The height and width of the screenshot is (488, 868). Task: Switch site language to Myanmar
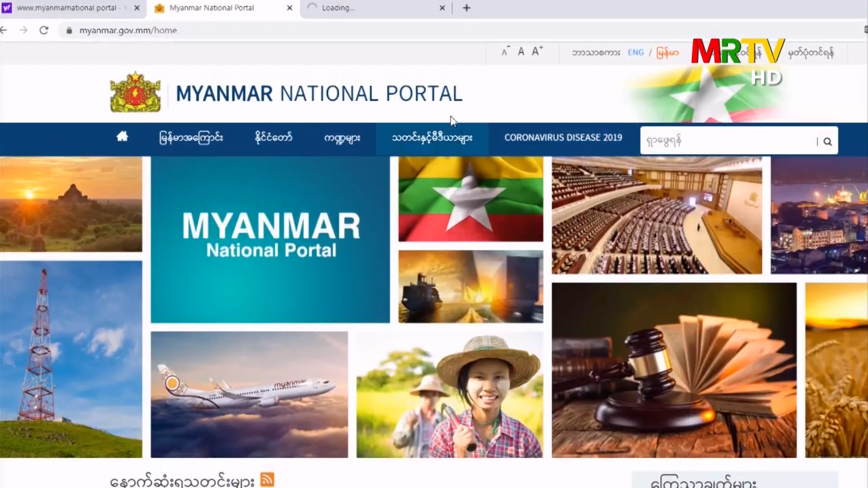coord(668,52)
